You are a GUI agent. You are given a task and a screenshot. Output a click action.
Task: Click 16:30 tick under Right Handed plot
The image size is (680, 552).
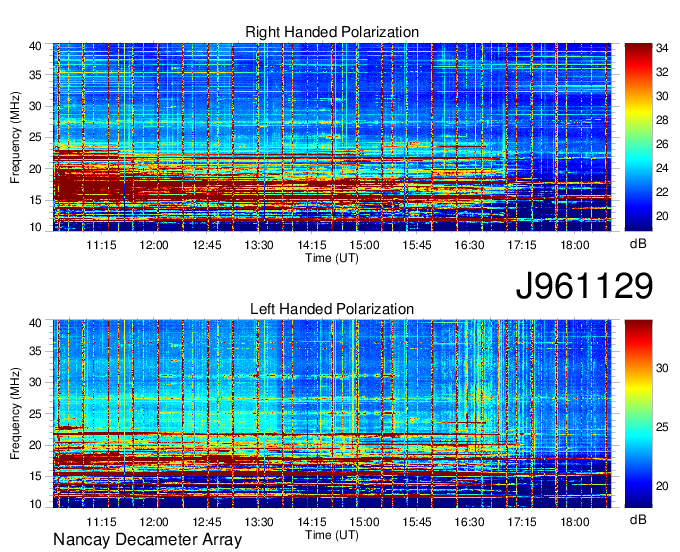point(469,245)
